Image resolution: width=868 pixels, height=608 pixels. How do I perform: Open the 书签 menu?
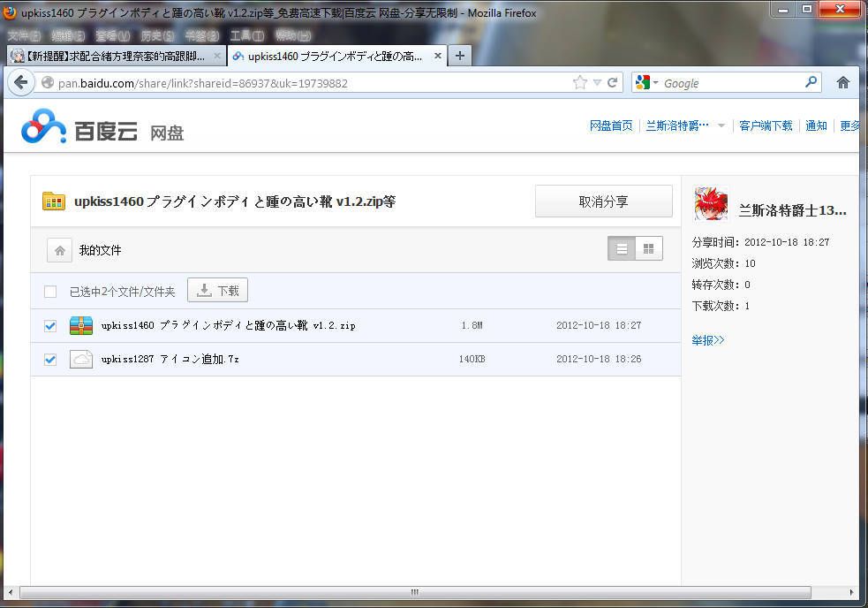[202, 36]
